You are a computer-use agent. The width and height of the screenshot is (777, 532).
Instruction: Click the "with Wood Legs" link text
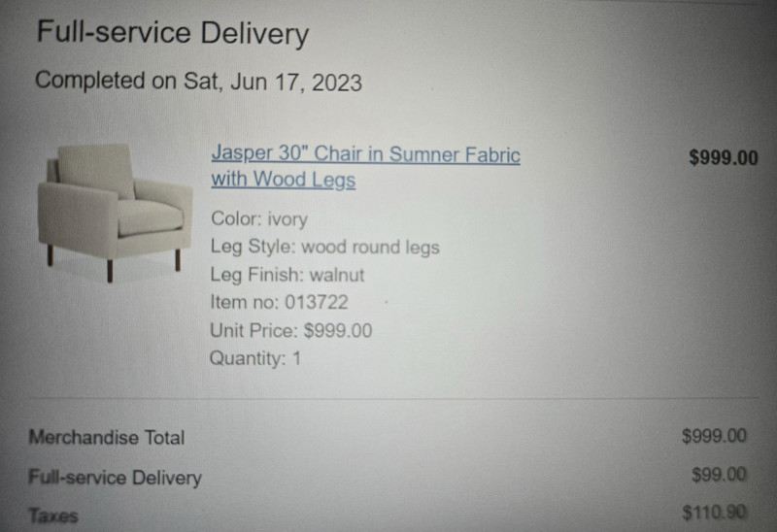click(283, 181)
